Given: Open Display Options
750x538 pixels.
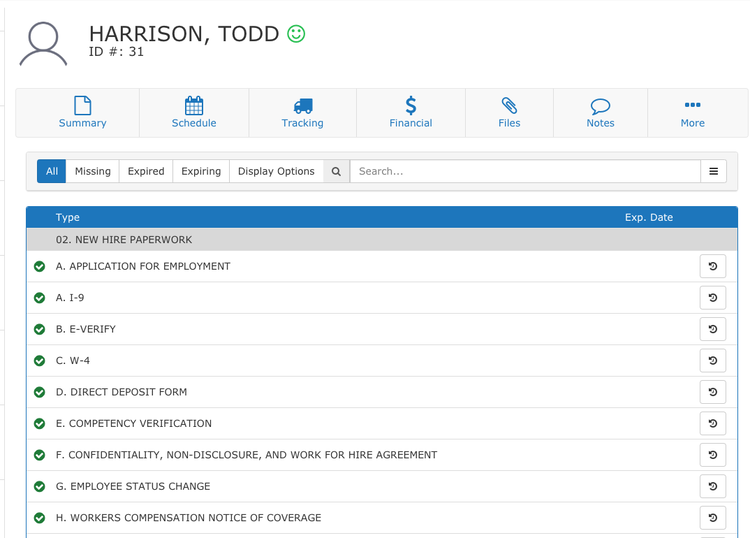Looking at the screenshot, I should (x=276, y=171).
